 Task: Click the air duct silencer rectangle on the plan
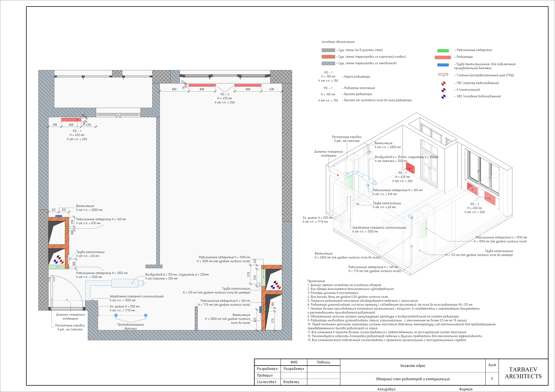click(x=125, y=283)
